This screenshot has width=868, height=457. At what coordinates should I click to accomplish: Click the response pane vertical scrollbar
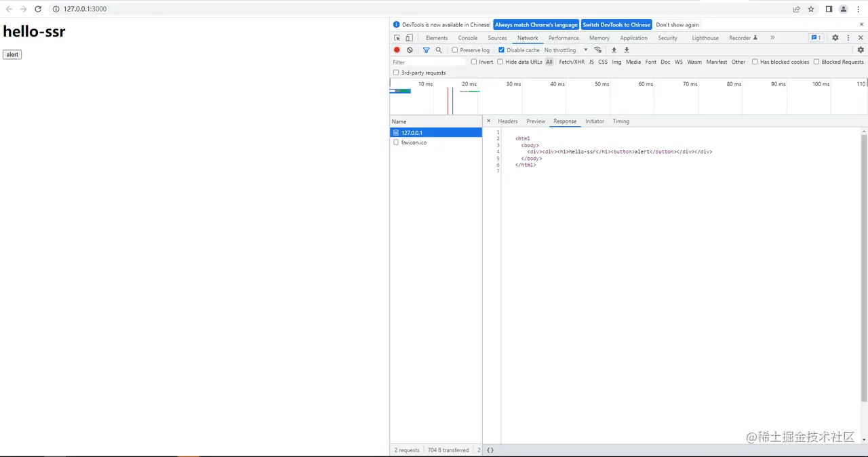(864, 268)
